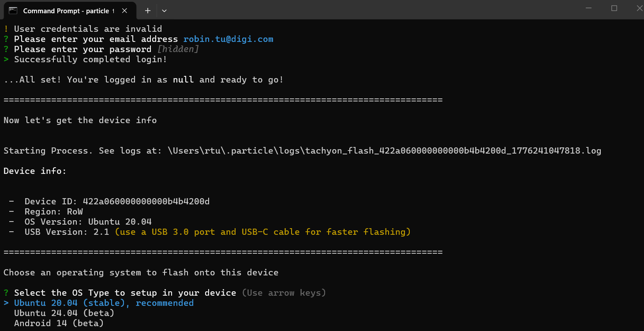Choose Ubuntu 24.04 (beta) option

64,313
